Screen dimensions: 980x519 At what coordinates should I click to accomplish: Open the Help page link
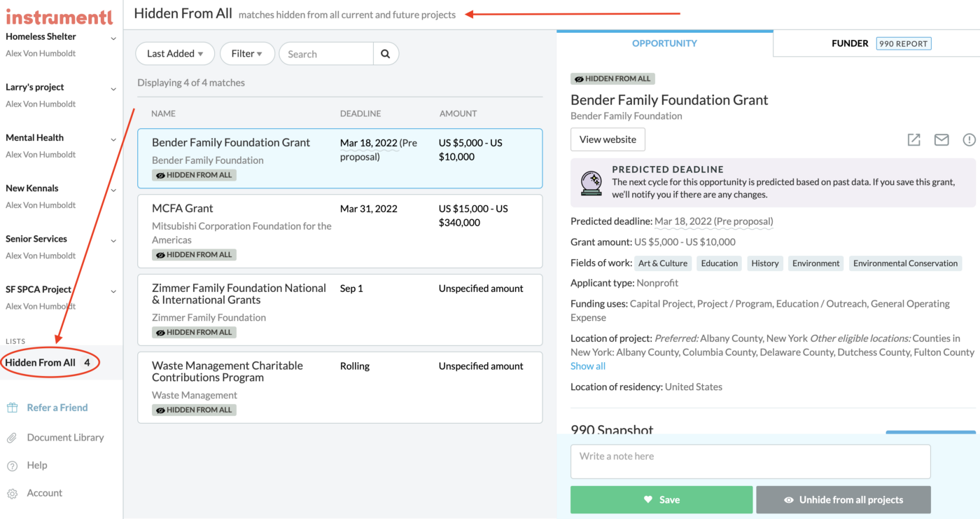tap(37, 465)
